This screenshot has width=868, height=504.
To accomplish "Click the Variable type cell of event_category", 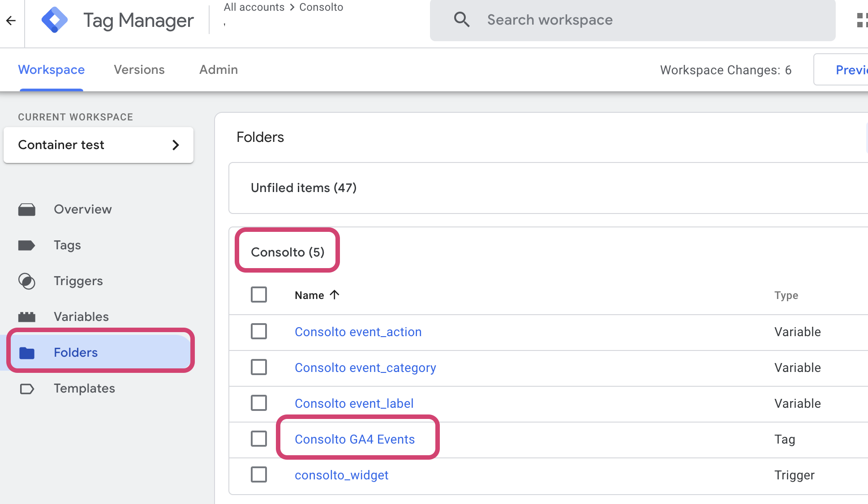I will coord(798,367).
